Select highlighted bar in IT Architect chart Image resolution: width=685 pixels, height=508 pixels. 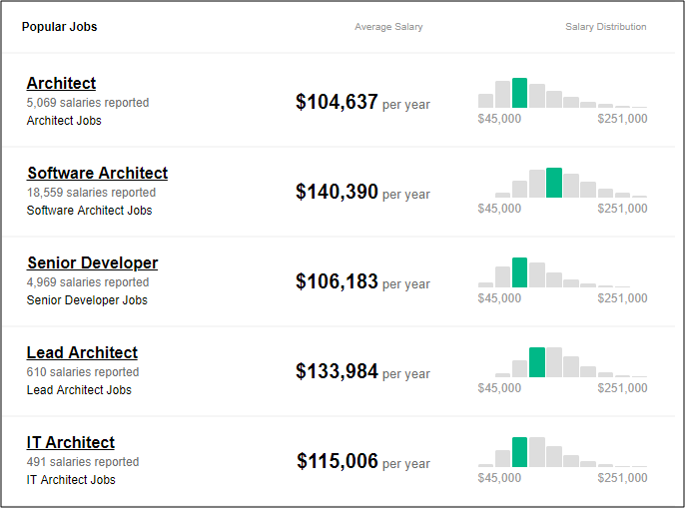point(519,452)
